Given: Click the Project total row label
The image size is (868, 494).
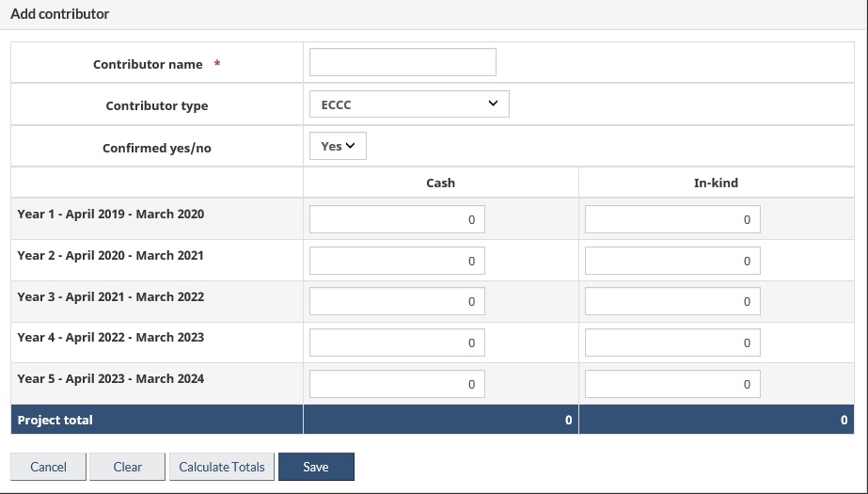Looking at the screenshot, I should click(x=55, y=420).
